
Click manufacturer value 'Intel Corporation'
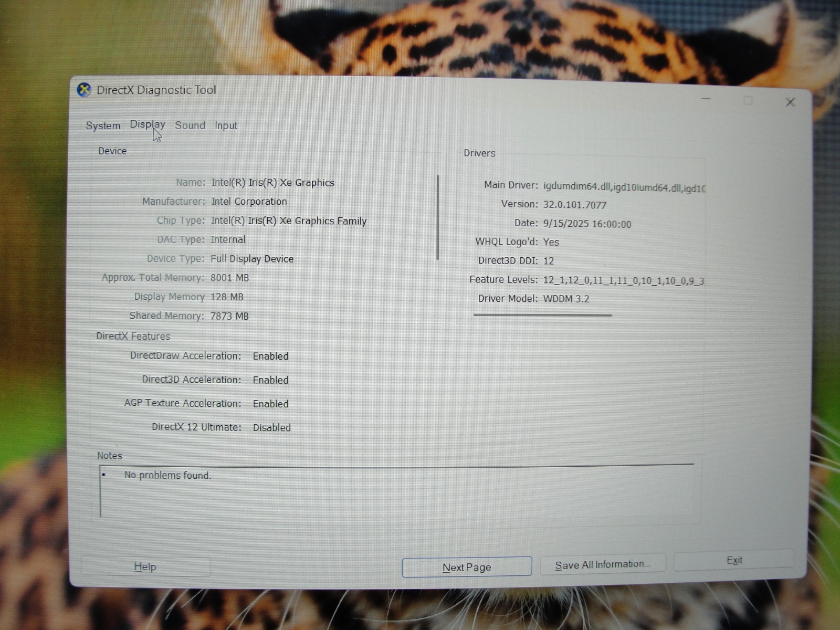(249, 202)
